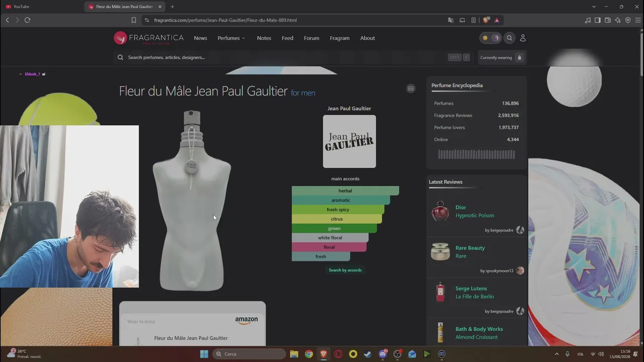Open the Forum menu item
The width and height of the screenshot is (644, 362).
311,38
